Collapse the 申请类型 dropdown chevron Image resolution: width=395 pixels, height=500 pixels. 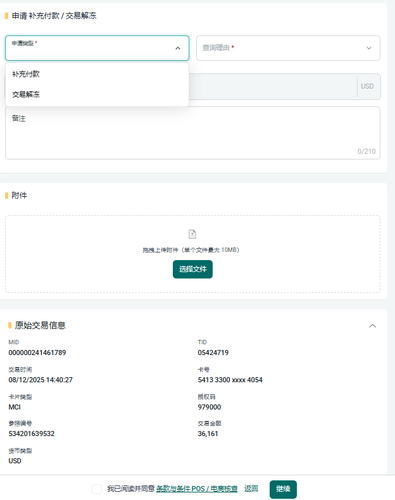[x=178, y=48]
